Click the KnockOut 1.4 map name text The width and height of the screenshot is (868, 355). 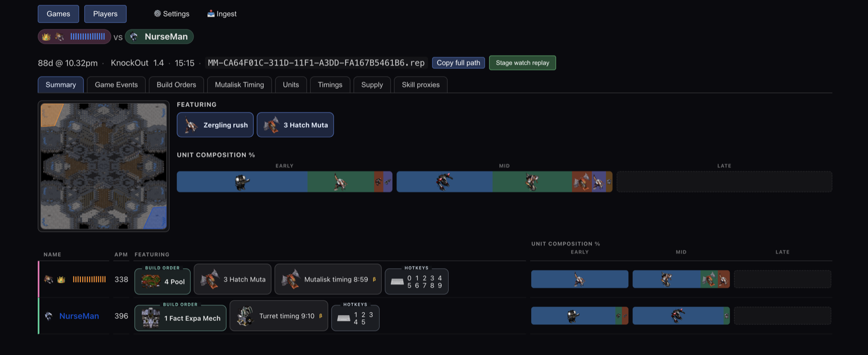(x=137, y=63)
